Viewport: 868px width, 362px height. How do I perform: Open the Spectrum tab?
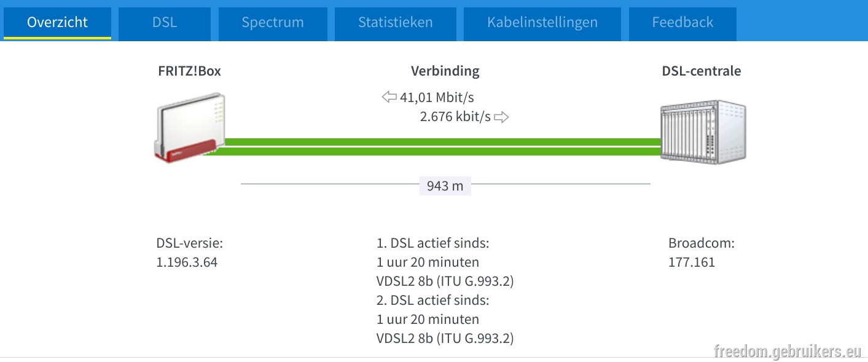(273, 23)
